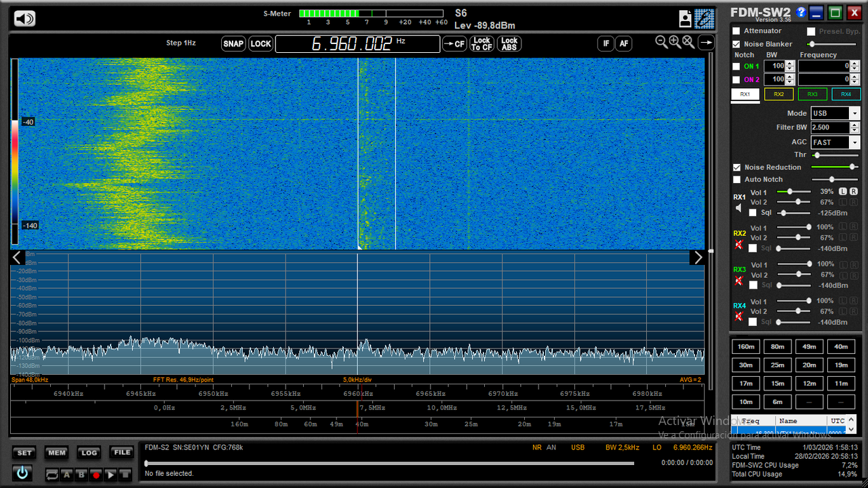Open the user profile document icon
Image resolution: width=868 pixels, height=488 pixels.
click(x=686, y=18)
